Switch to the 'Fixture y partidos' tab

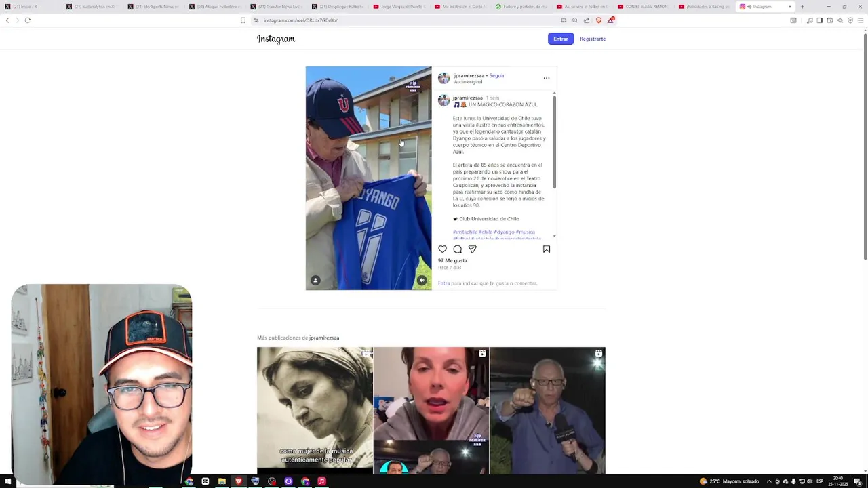[524, 7]
